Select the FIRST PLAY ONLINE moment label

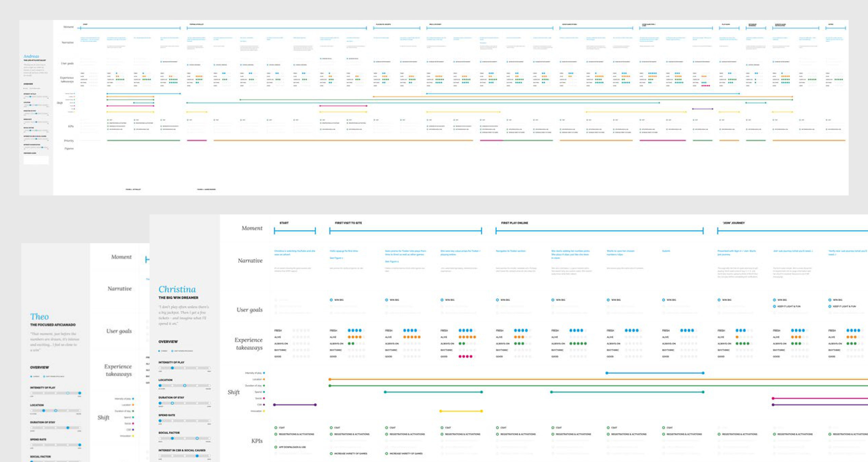[x=514, y=223]
